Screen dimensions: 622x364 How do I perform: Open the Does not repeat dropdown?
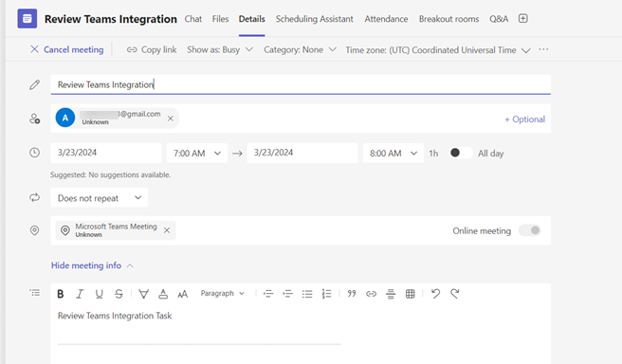tap(100, 197)
